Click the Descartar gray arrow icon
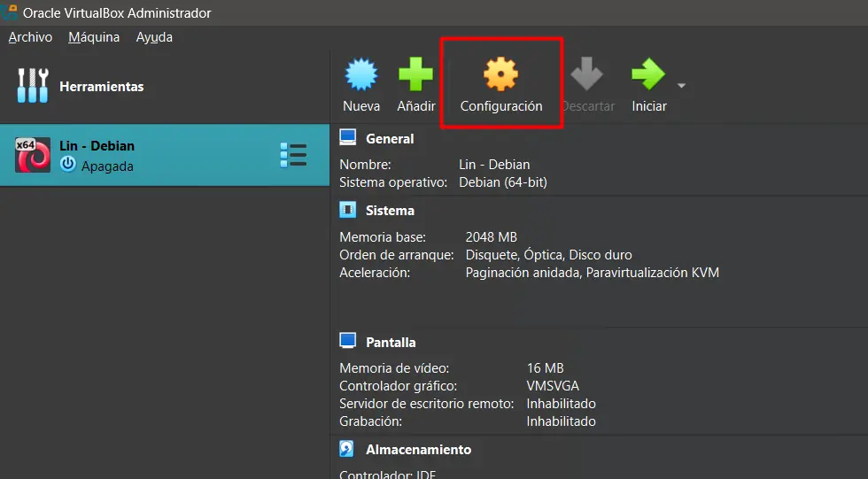 pyautogui.click(x=586, y=75)
